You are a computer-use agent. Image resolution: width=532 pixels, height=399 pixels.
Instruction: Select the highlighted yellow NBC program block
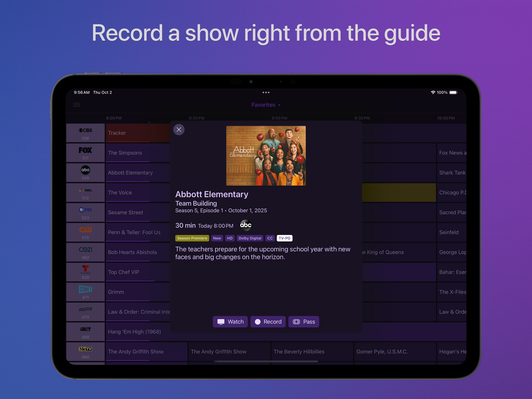pyautogui.click(x=399, y=193)
